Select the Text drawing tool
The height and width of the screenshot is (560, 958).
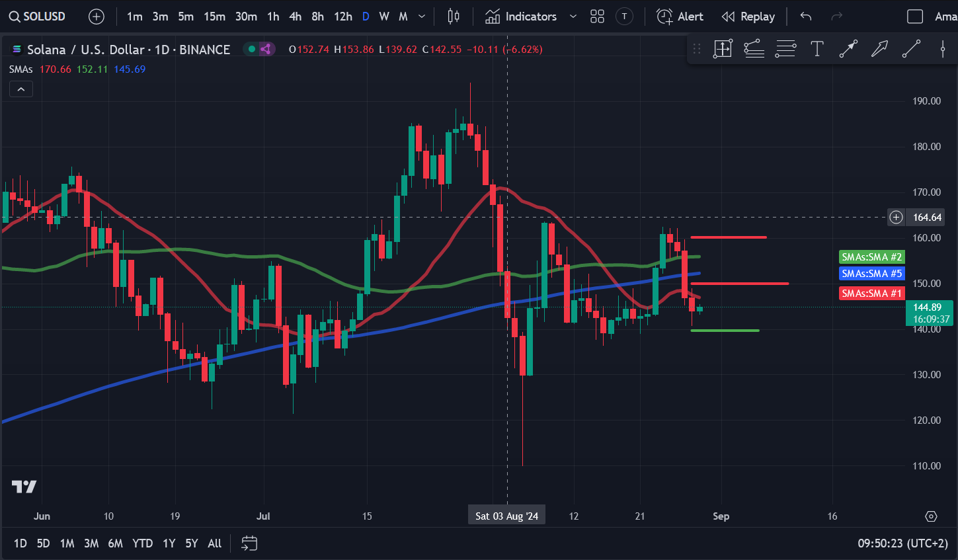pos(817,48)
